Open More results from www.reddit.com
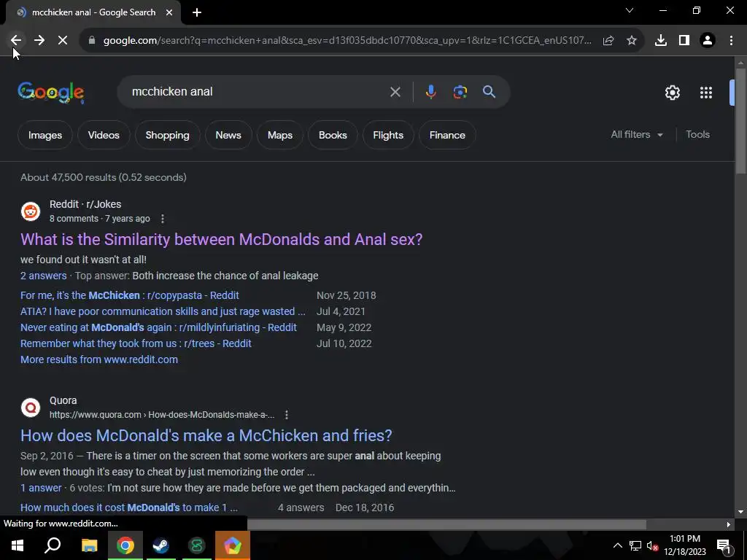This screenshot has width=747, height=560. [99, 359]
